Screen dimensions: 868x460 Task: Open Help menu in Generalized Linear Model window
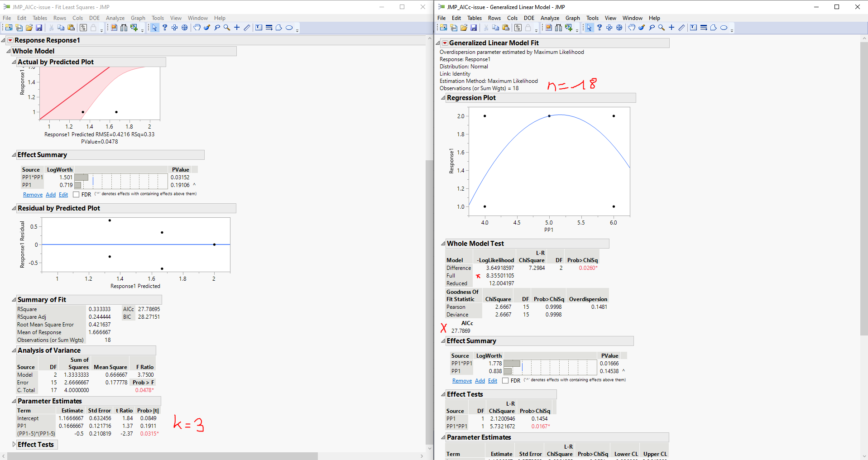pos(654,18)
